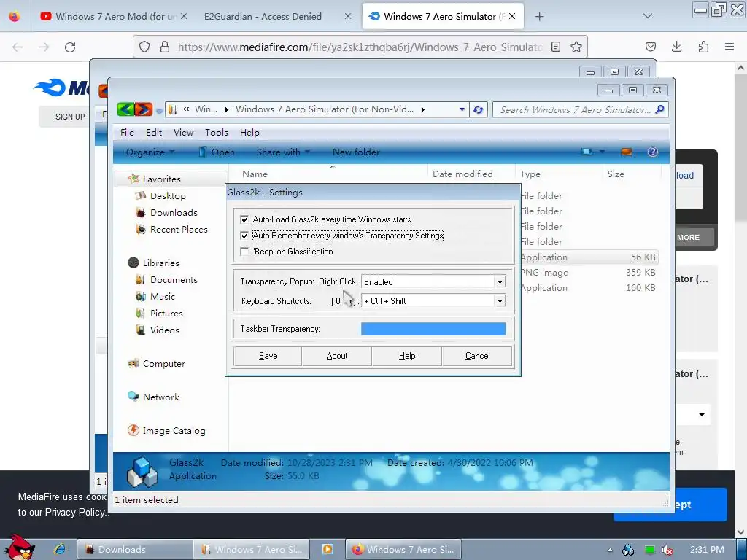Open the Tools menu
This screenshot has height=560, width=747.
pyautogui.click(x=216, y=133)
